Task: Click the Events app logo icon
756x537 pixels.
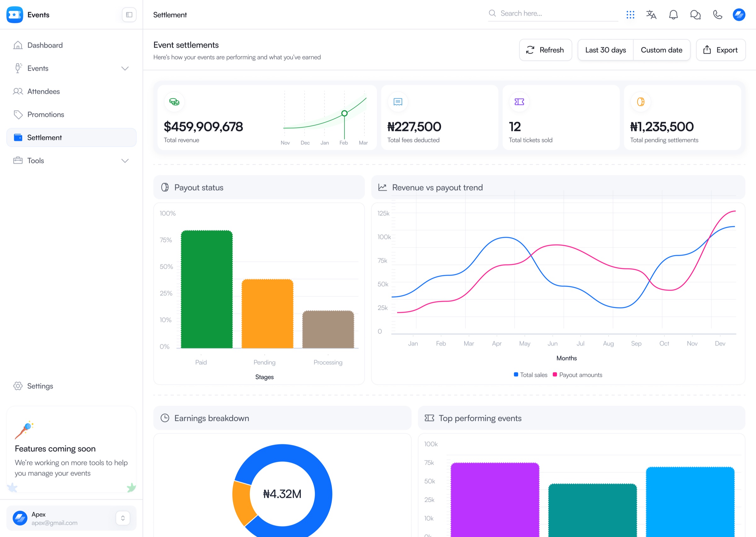Action: (x=14, y=14)
